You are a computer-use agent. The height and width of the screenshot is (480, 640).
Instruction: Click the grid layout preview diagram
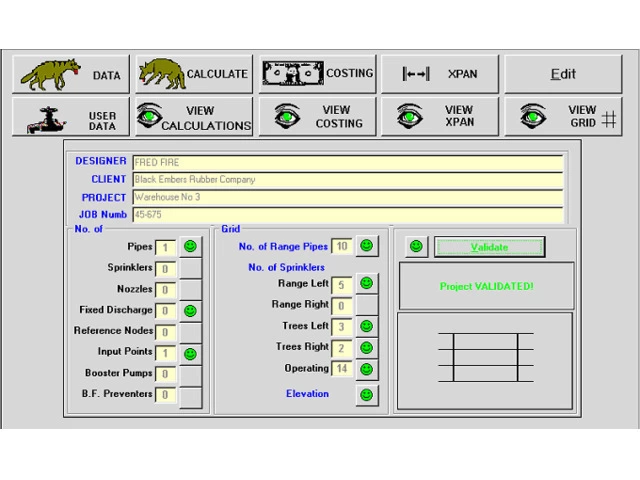(485, 358)
